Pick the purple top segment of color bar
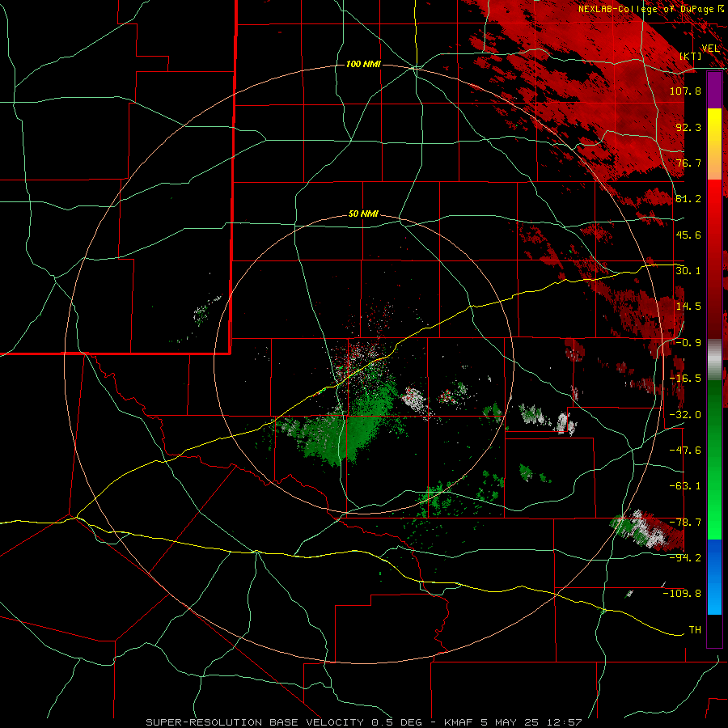 click(x=714, y=90)
